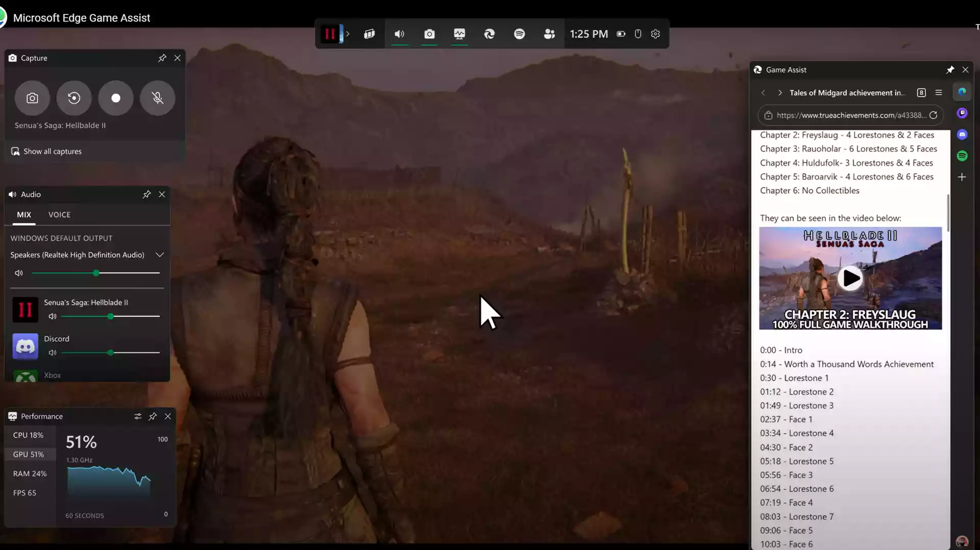Go forward in Game Assist browser
The width and height of the screenshot is (980, 550).
tap(780, 93)
